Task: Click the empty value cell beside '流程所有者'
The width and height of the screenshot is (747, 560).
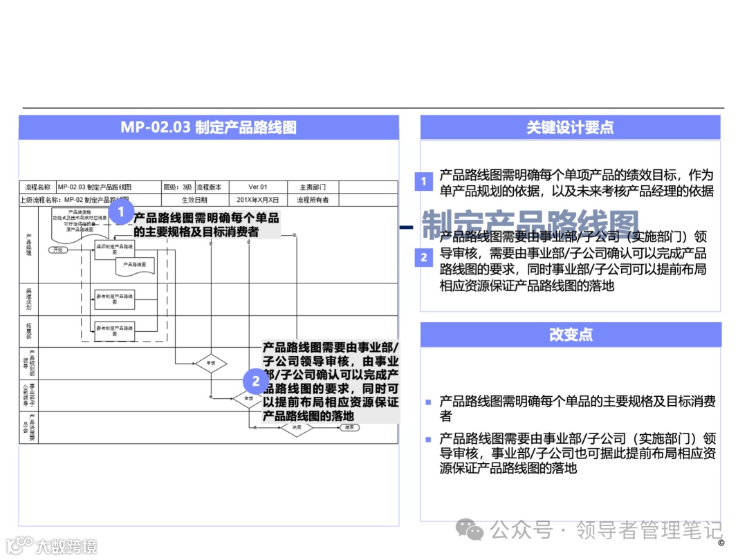Action: [x=368, y=200]
